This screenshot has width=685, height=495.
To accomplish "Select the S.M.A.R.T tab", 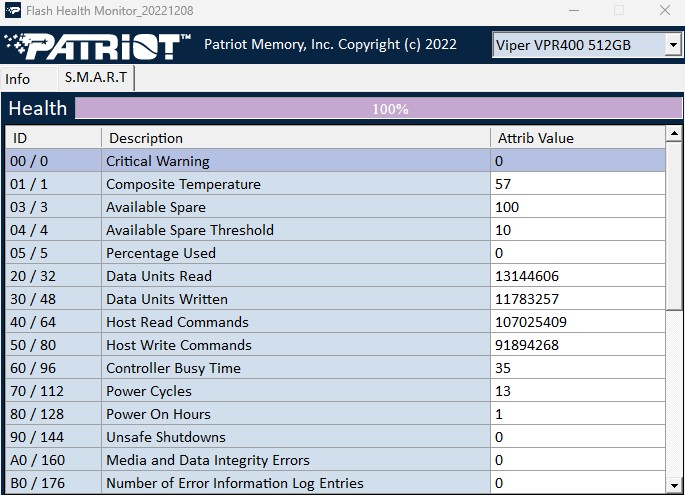I will pos(96,78).
